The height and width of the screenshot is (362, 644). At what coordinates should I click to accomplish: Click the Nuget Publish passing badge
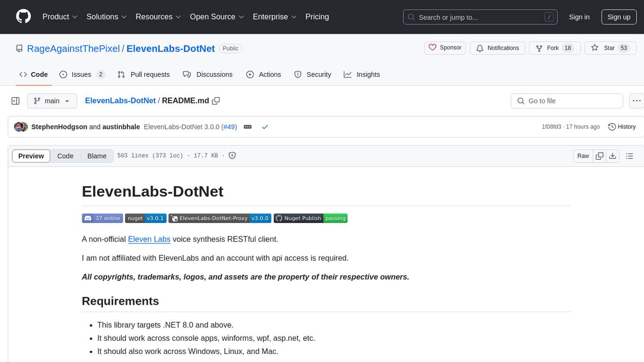tap(311, 218)
